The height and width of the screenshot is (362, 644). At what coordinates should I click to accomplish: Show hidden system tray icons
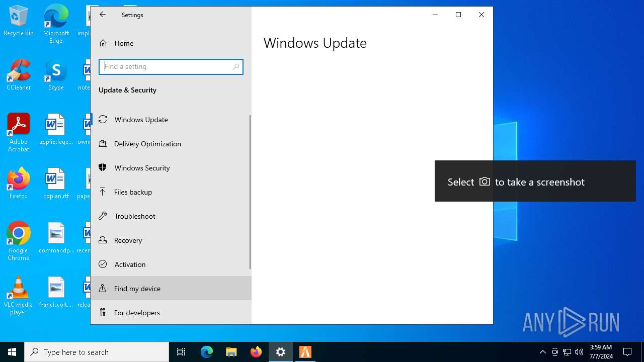(542, 352)
